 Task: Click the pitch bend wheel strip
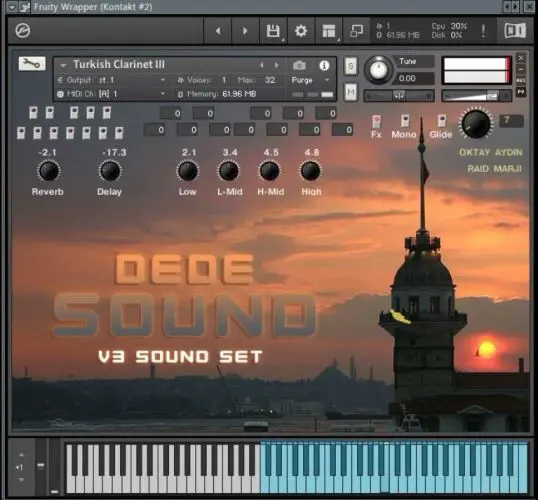pos(41,467)
